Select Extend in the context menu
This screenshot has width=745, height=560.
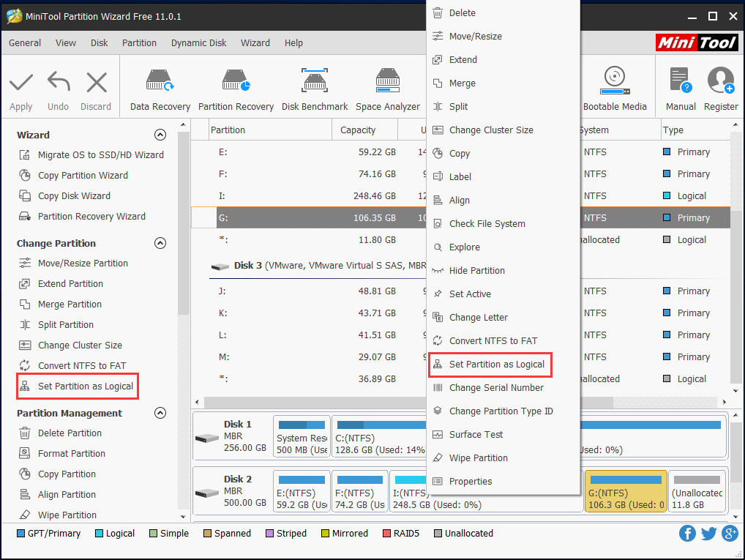[503, 59]
